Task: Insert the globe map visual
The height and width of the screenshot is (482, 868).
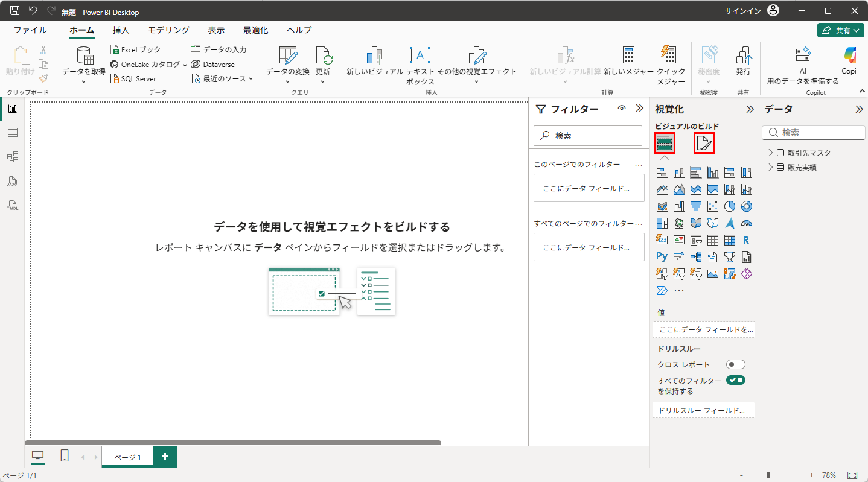Action: (679, 223)
